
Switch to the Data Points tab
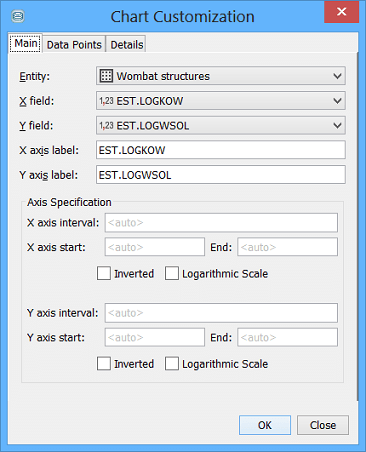click(74, 44)
